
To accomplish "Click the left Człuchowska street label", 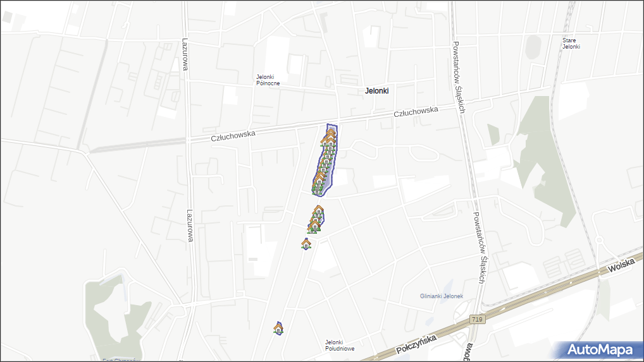I will pos(233,136).
